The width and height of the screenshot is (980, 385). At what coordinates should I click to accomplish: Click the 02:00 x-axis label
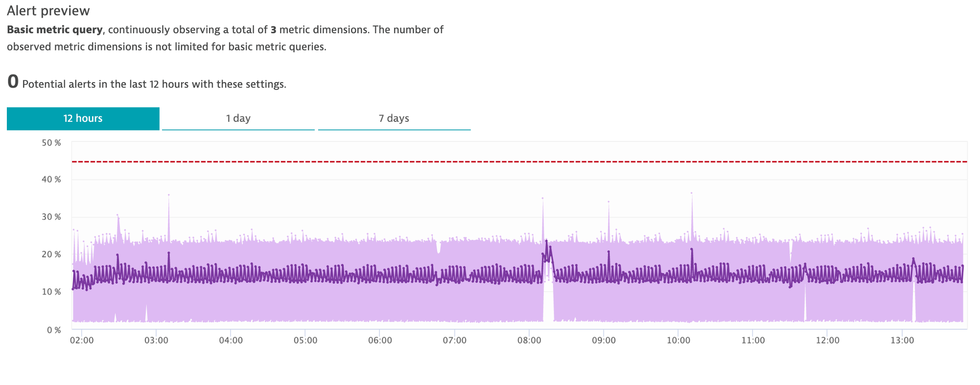click(x=82, y=340)
